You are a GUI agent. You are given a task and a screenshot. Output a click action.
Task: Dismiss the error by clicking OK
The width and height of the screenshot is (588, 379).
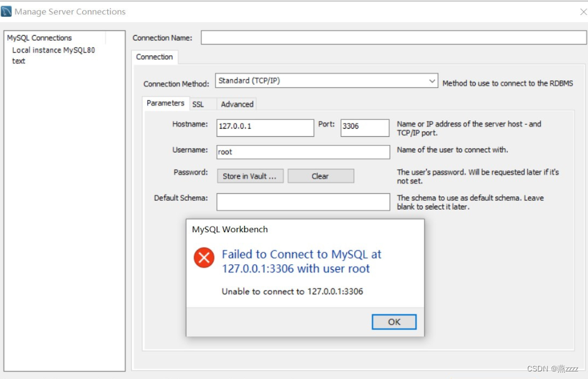[x=394, y=321]
